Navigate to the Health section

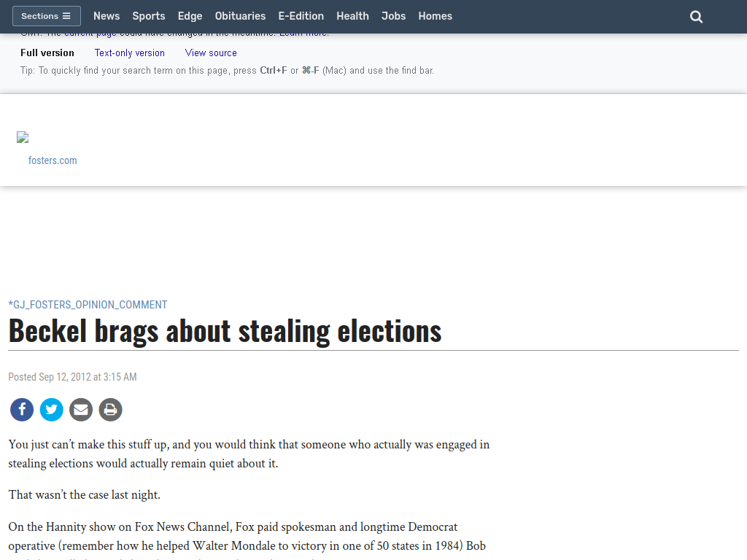[352, 16]
